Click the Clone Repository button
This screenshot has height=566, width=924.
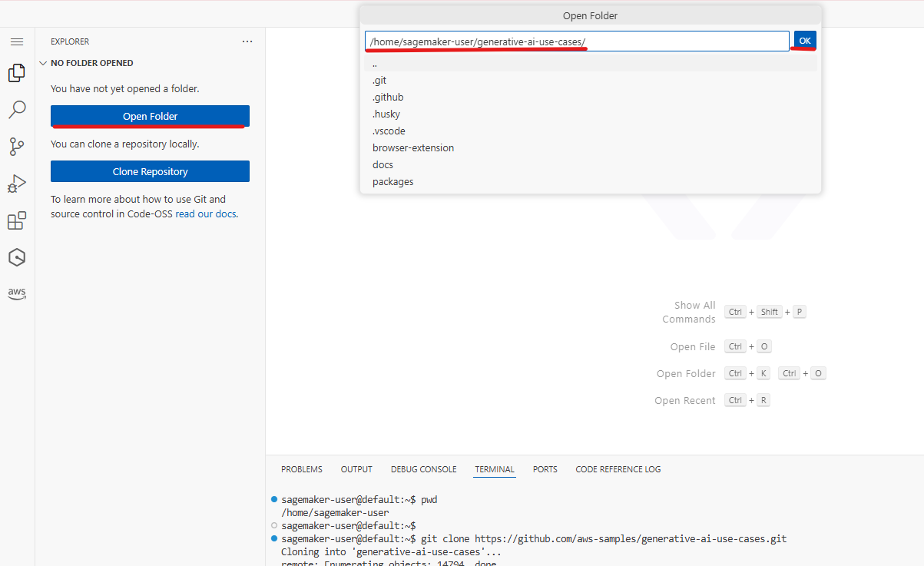click(150, 171)
